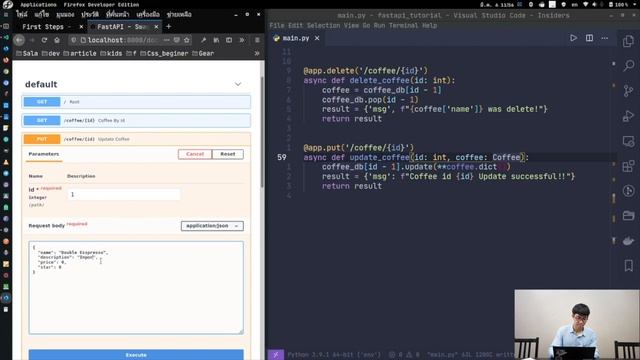
Task: Reload the Firefox page
Action: point(44,40)
